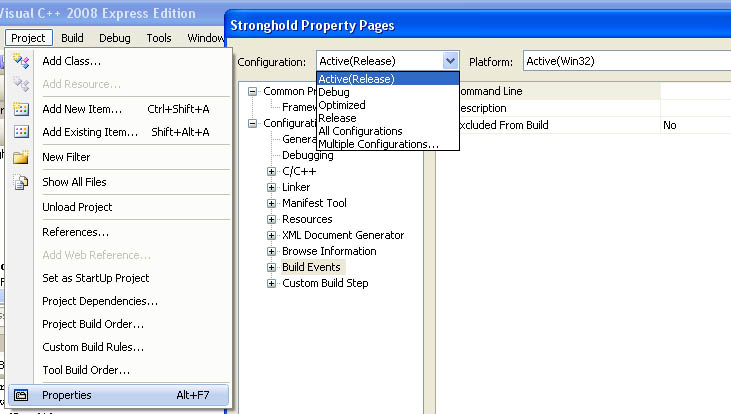731x414 pixels.
Task: Select XML Document Generator label
Action: (x=343, y=235)
